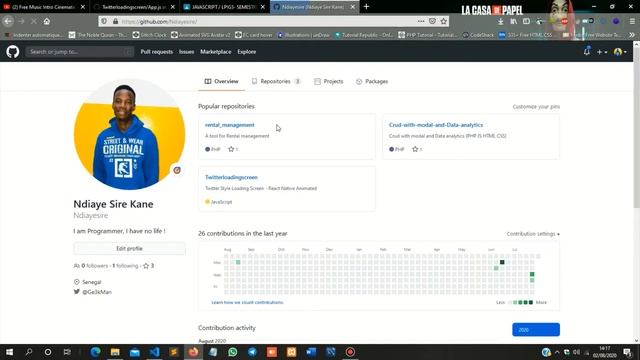Open The Noble Quran bookmark

pyautogui.click(x=98, y=35)
